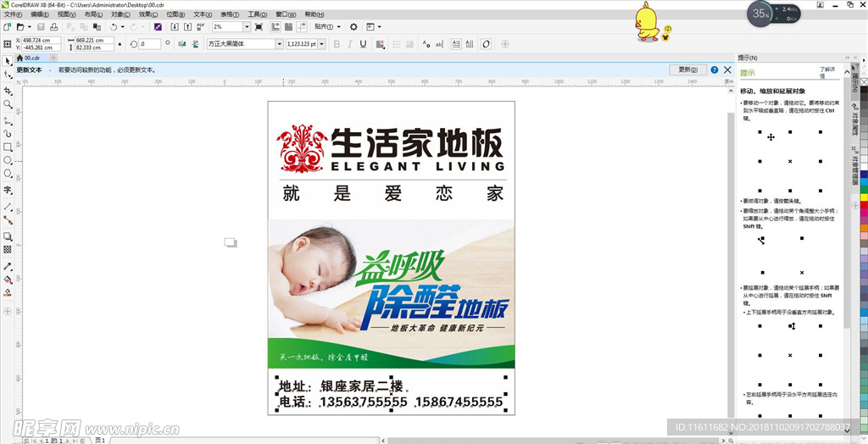The width and height of the screenshot is (868, 444).
Task: Click the rotation angle input field
Action: (149, 44)
